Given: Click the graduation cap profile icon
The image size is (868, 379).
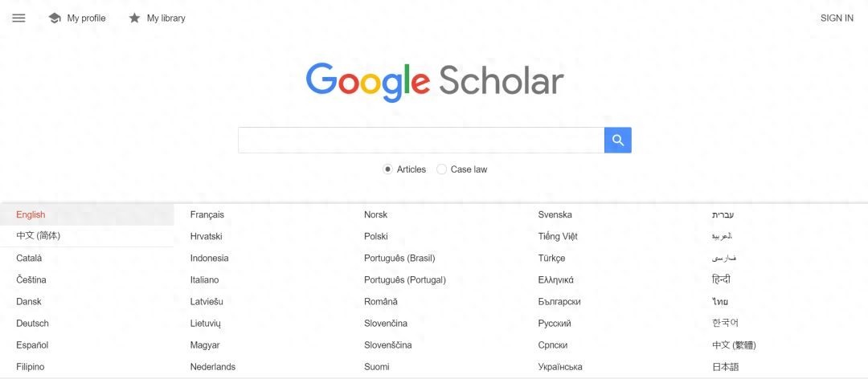Looking at the screenshot, I should click(x=55, y=18).
